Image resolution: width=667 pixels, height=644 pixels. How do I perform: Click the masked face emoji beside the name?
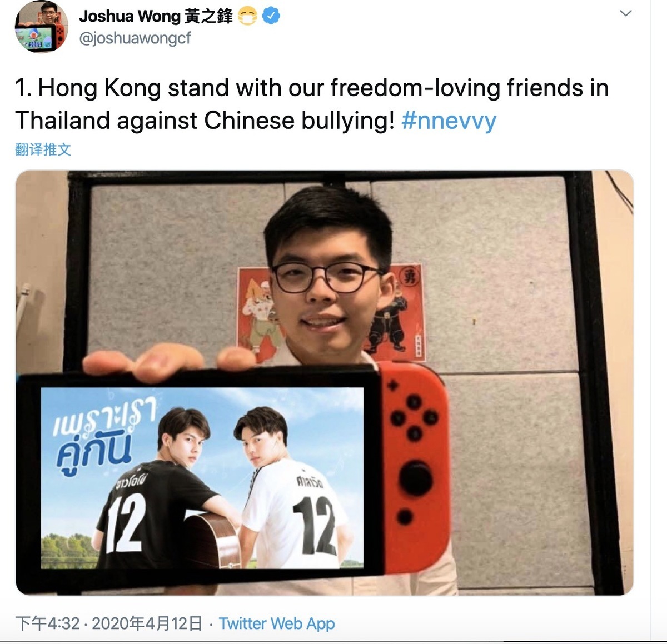(247, 17)
